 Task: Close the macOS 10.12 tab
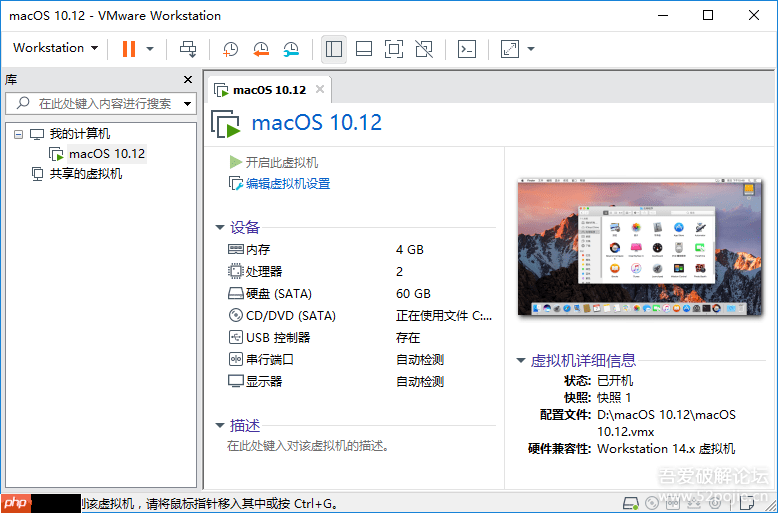tap(320, 89)
